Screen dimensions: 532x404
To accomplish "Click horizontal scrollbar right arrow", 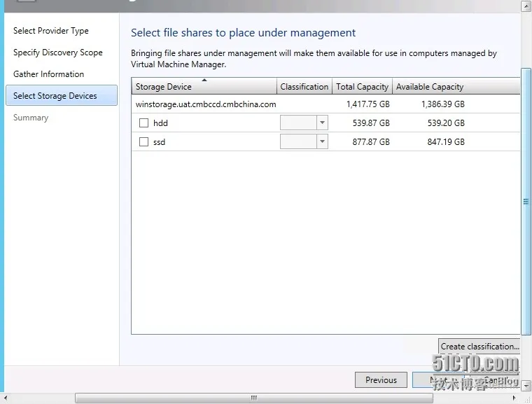I will (514, 398).
